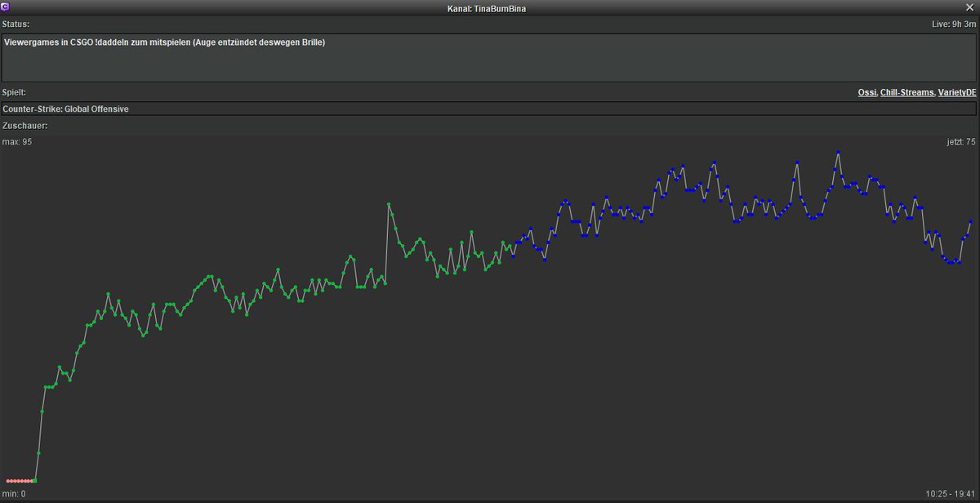980x503 pixels.
Task: Click the 'Kanal: TinaBumBina' window title
Action: [485, 7]
